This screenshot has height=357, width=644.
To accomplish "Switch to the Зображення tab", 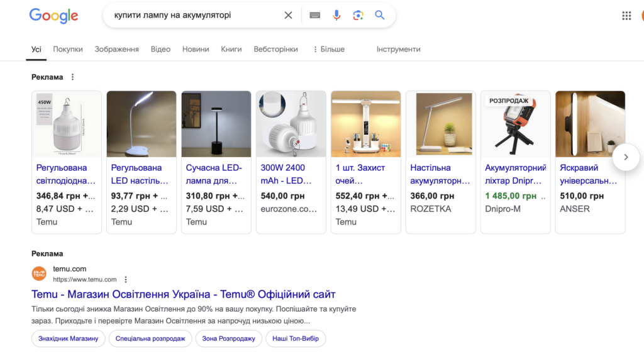I will click(x=116, y=49).
